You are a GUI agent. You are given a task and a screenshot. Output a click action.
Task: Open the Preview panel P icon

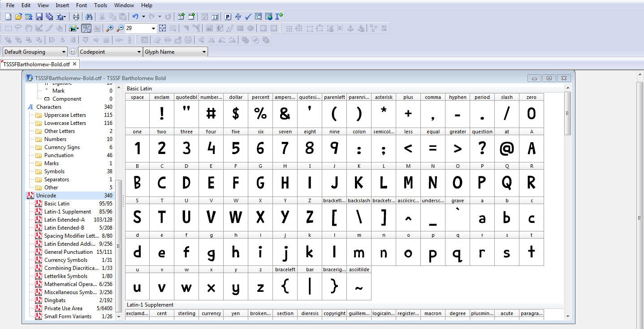click(228, 17)
